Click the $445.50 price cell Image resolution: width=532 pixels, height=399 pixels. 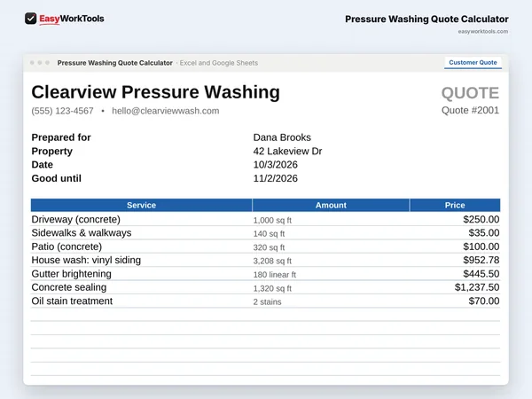pyautogui.click(x=455, y=273)
